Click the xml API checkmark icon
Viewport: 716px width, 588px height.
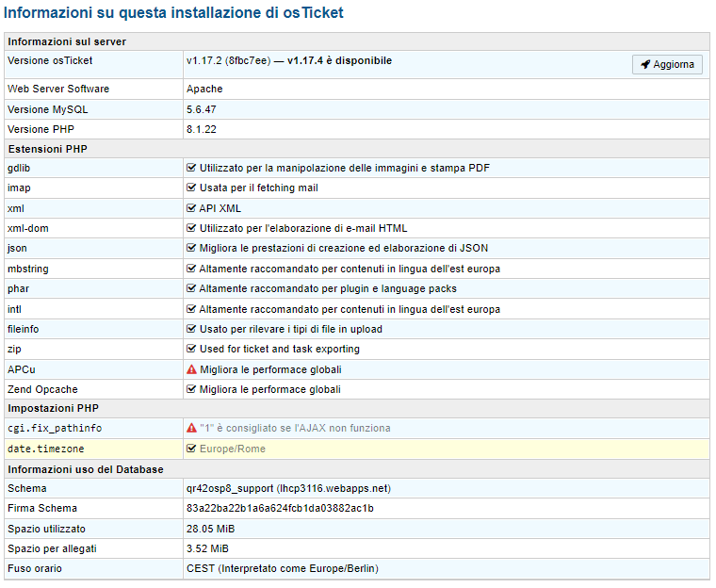point(191,208)
